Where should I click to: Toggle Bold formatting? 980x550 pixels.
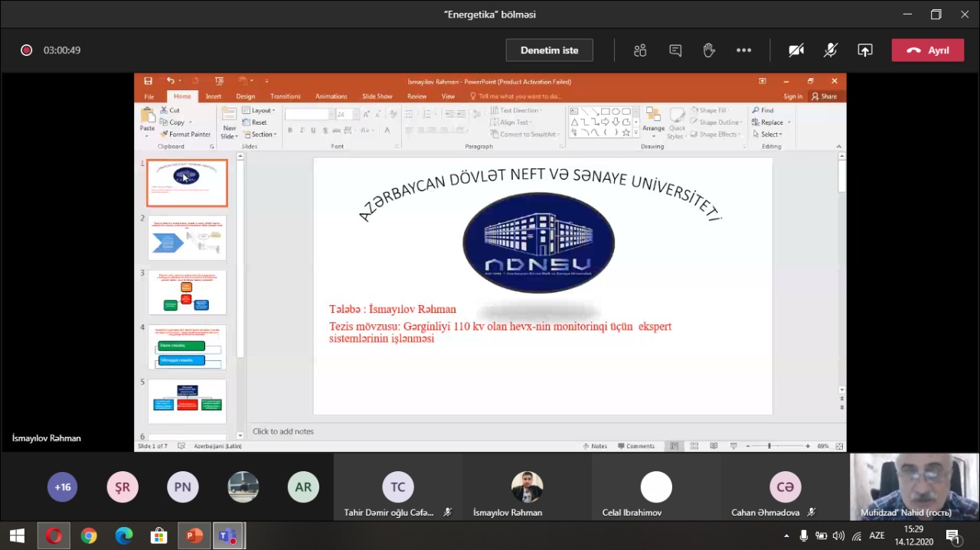coord(290,131)
